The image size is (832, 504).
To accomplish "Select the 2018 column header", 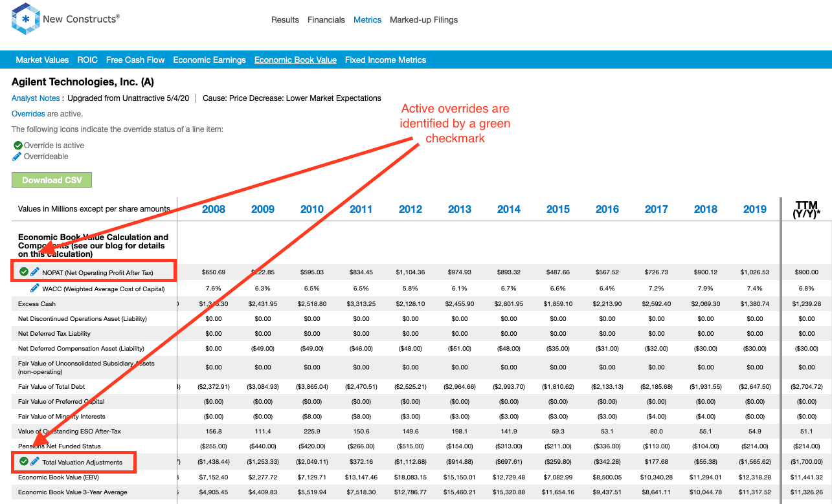I will coord(706,209).
